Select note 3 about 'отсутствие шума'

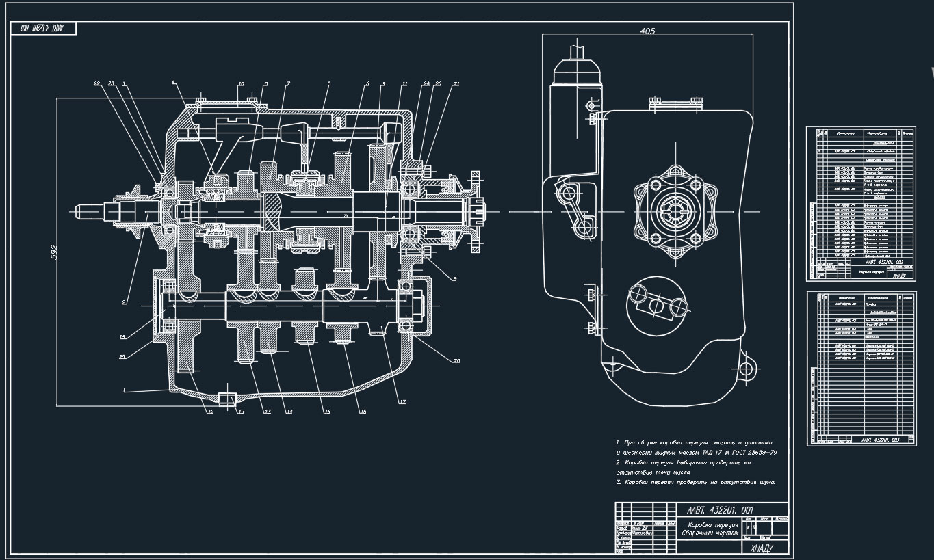(x=695, y=482)
